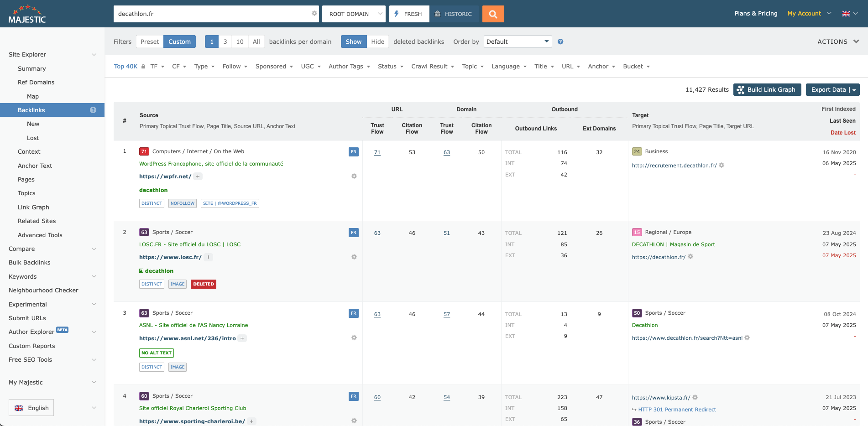Image resolution: width=868 pixels, height=426 pixels.
Task: Open Ref Domains in the sidebar
Action: 36,82
